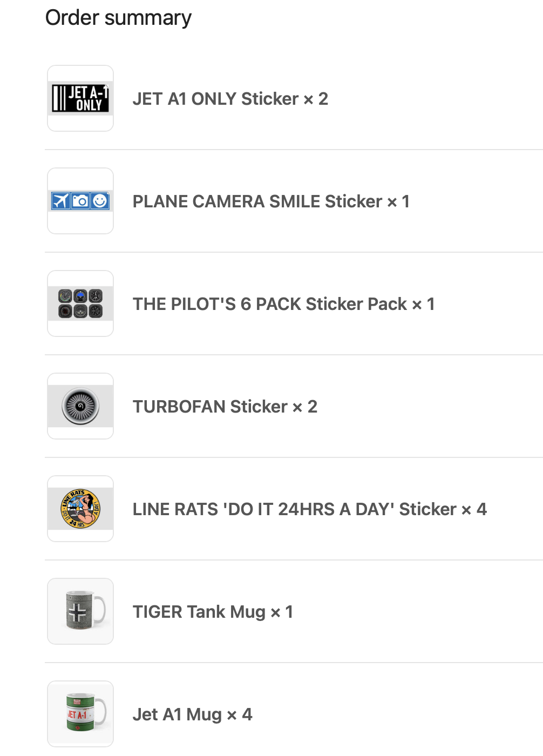Click the mug handle in the Tiger Tank thumbnail
The image size is (543, 756).
(100, 610)
